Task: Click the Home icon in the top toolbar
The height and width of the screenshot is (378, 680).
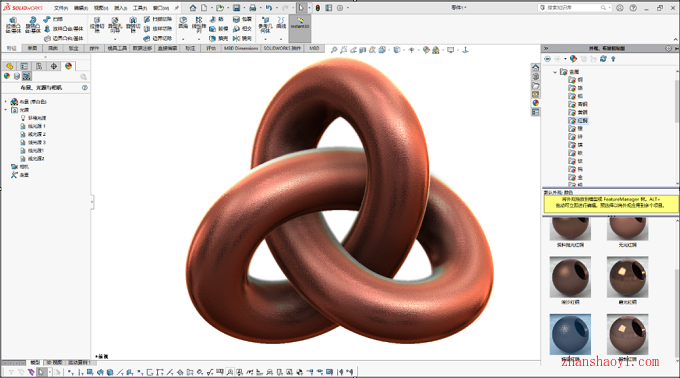Action: click(193, 8)
